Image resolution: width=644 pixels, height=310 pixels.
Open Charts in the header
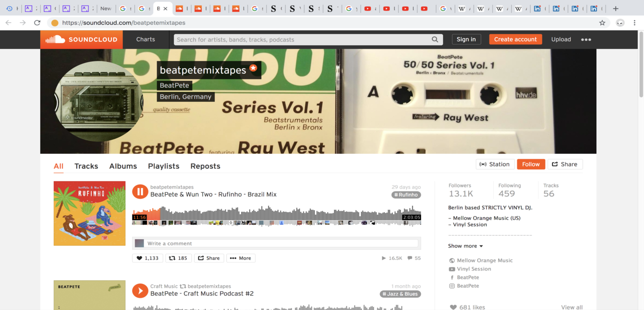click(x=146, y=39)
